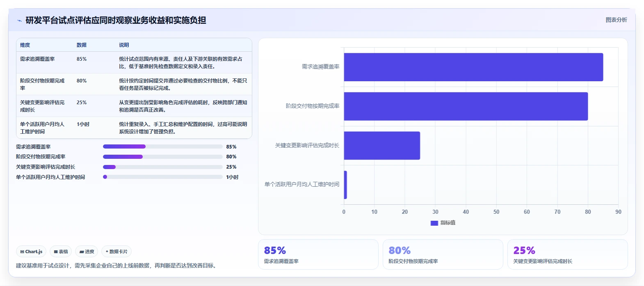Click the 需求追溯覆盖率 chart axis label

(320, 66)
